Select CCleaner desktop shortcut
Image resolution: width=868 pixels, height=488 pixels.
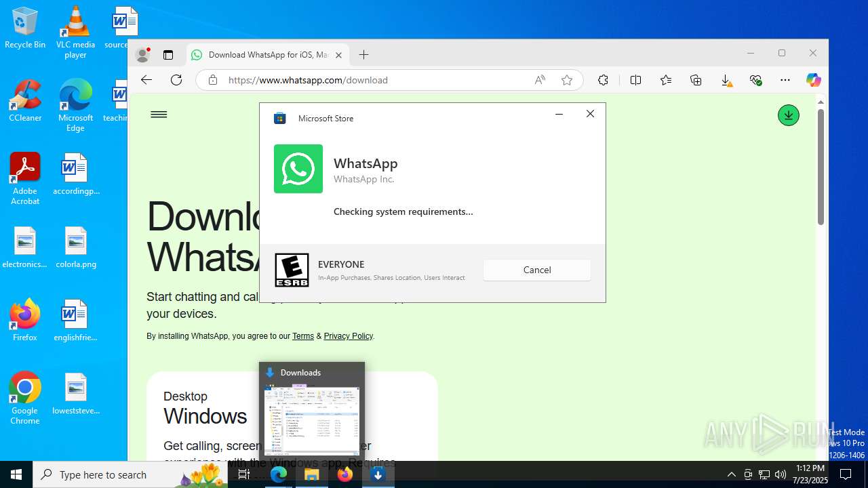tap(25, 101)
